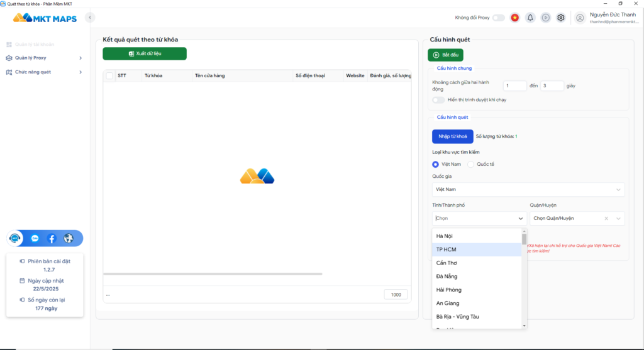Open the headset customer support icon
The image size is (644, 350).
point(16,239)
